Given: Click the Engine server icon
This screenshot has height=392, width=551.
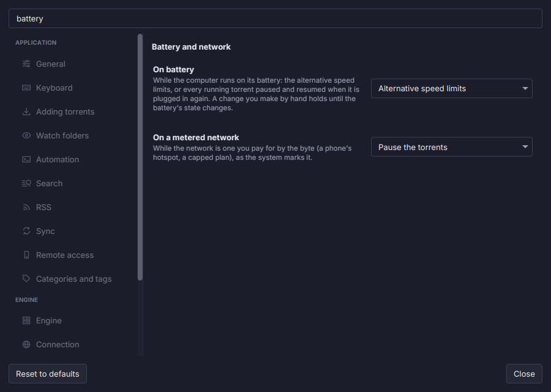Looking at the screenshot, I should tap(26, 320).
